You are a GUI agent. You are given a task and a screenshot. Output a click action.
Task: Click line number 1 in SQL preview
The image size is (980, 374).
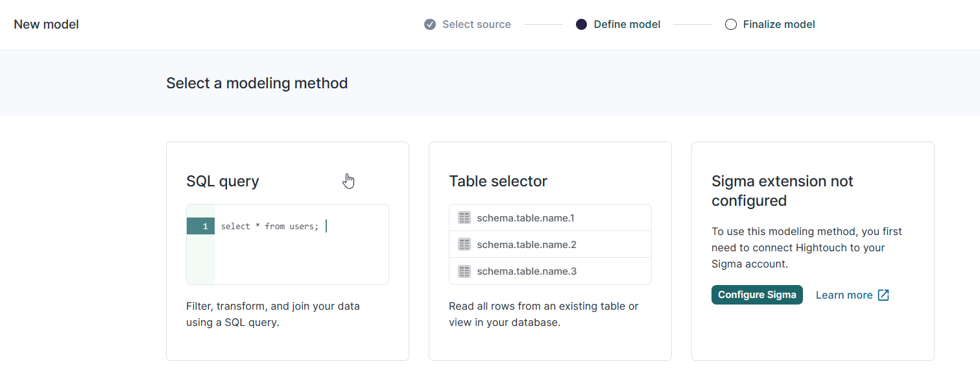click(x=205, y=227)
